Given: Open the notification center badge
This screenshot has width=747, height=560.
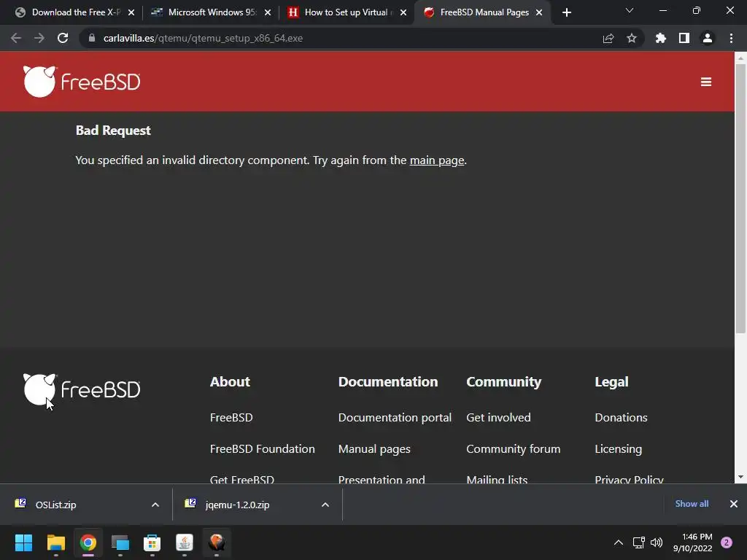Looking at the screenshot, I should [727, 542].
